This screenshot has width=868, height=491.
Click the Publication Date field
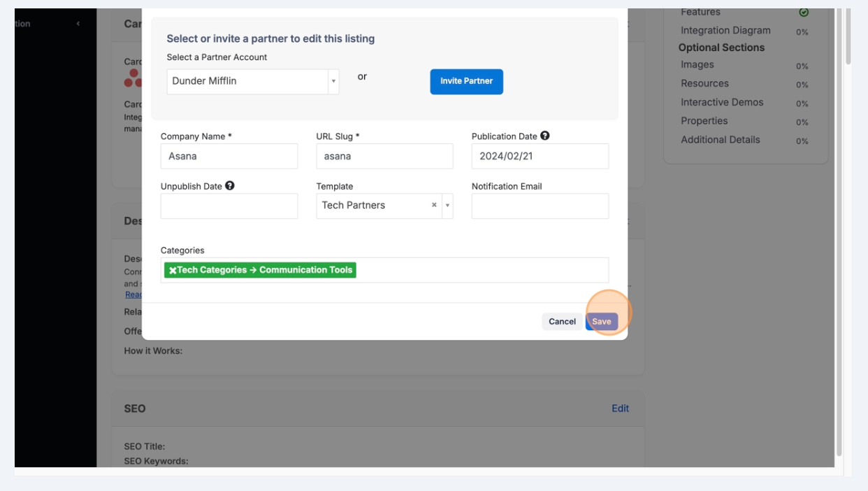click(540, 156)
